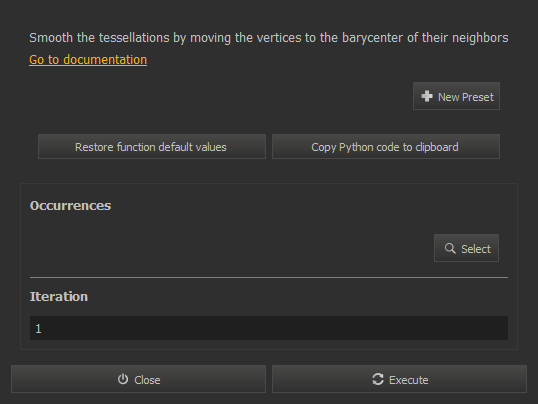
Task: Click the word documentation in the yellow link
Action: (105, 60)
